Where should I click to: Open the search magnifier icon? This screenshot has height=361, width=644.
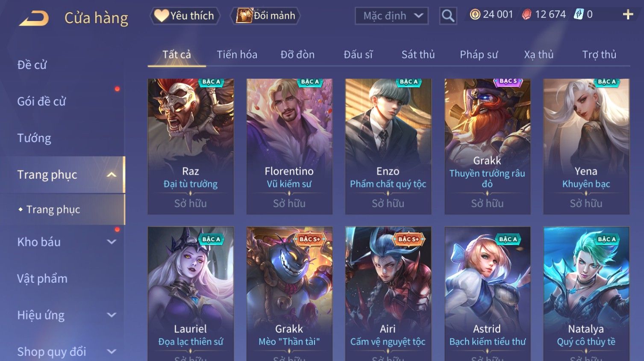[x=448, y=16]
